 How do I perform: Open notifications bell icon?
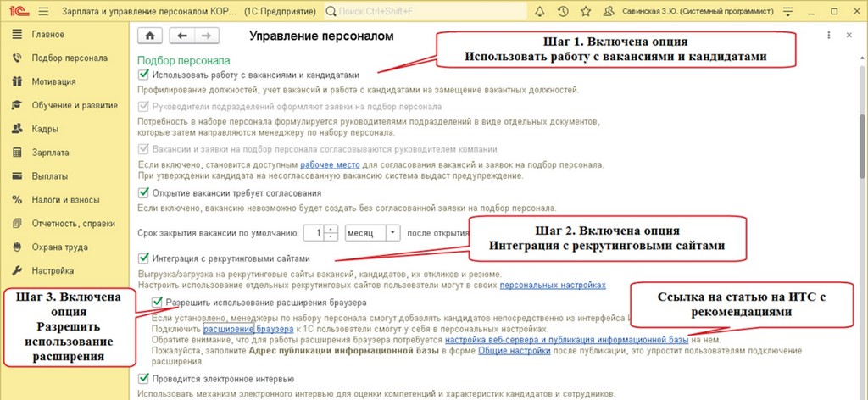540,11
